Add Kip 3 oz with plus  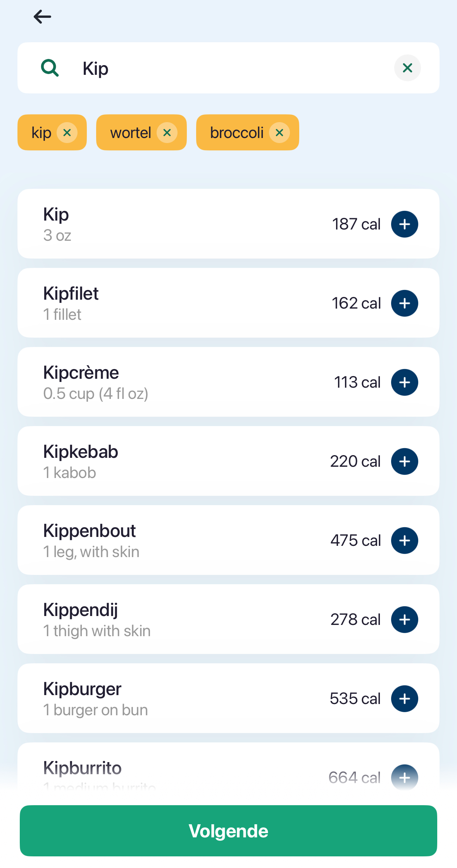[x=404, y=224]
